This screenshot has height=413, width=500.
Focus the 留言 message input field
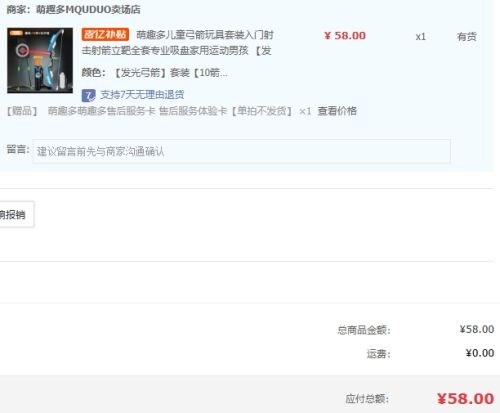coord(241,152)
